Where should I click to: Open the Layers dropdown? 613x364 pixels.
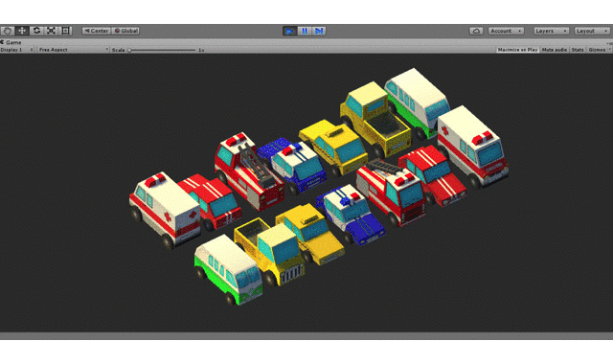pyautogui.click(x=552, y=31)
